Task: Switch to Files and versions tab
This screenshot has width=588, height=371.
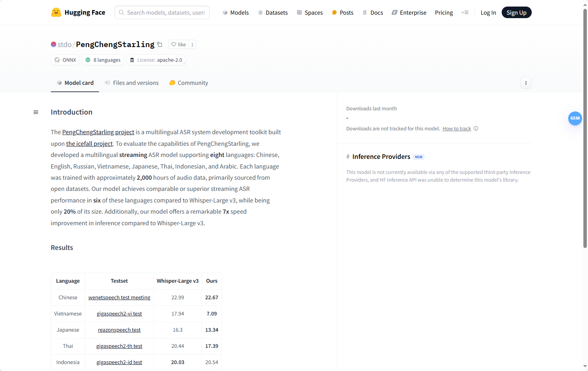Action: tap(132, 83)
